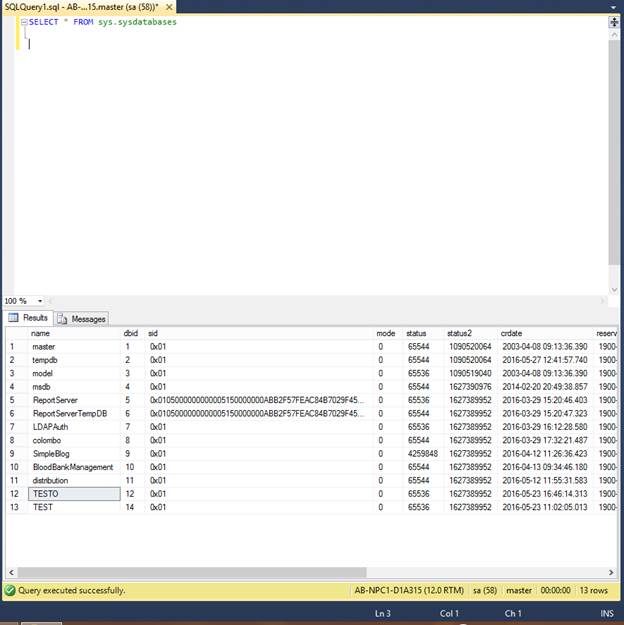Click the sa (58) login status entry
Viewport: 624px width, 625px height.
485,590
